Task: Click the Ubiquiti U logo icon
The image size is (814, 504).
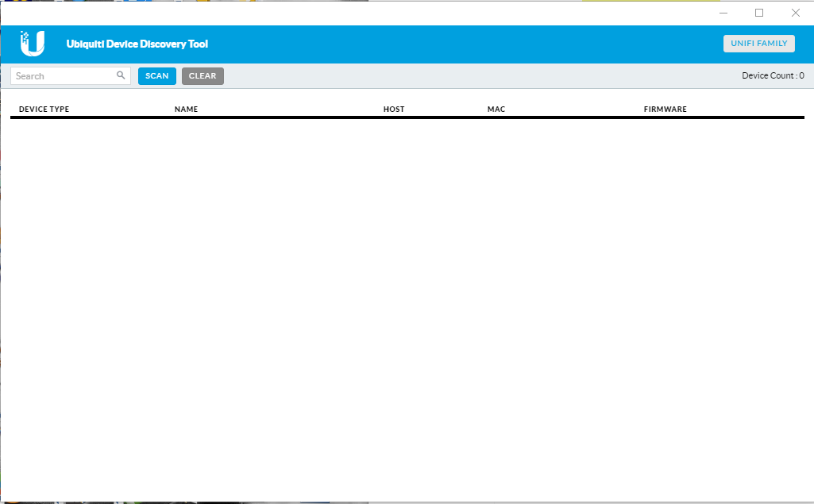Action: (33, 44)
